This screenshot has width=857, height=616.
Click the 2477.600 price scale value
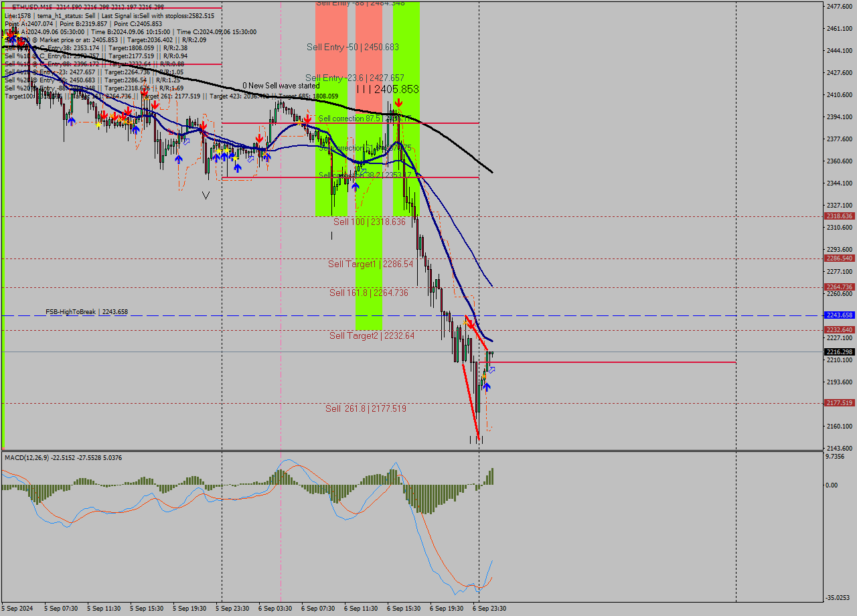[x=840, y=7]
